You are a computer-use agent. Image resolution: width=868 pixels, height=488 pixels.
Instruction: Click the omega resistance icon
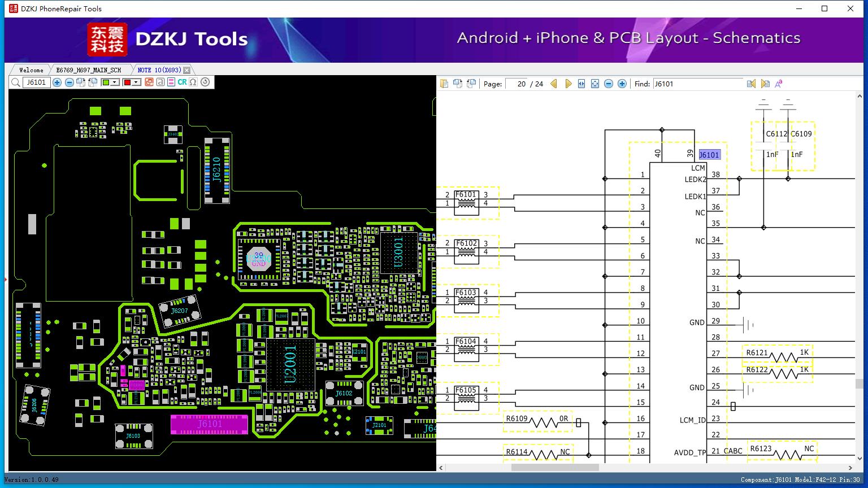[193, 82]
